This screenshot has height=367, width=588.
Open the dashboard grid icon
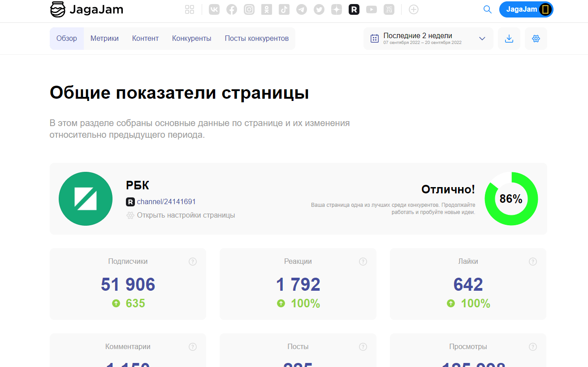190,9
